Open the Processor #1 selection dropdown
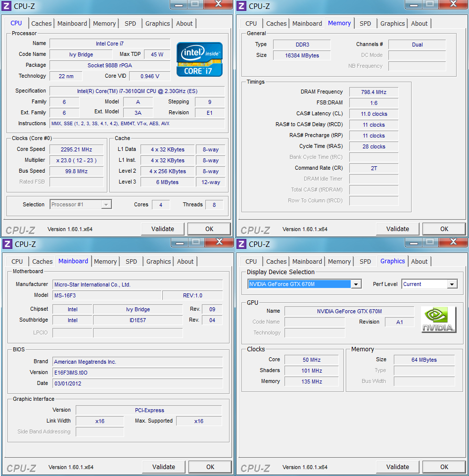This screenshot has height=476, width=469. tap(81, 204)
